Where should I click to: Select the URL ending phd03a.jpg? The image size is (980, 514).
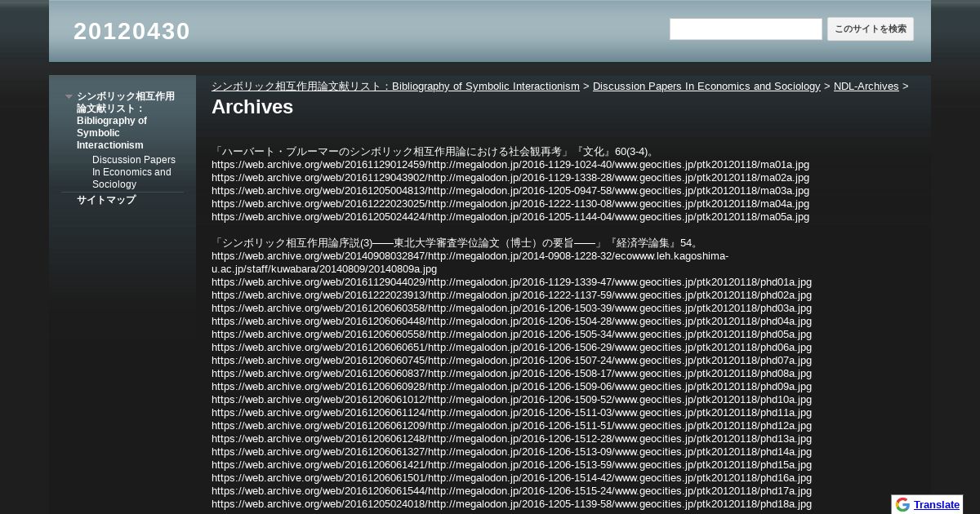pos(512,308)
